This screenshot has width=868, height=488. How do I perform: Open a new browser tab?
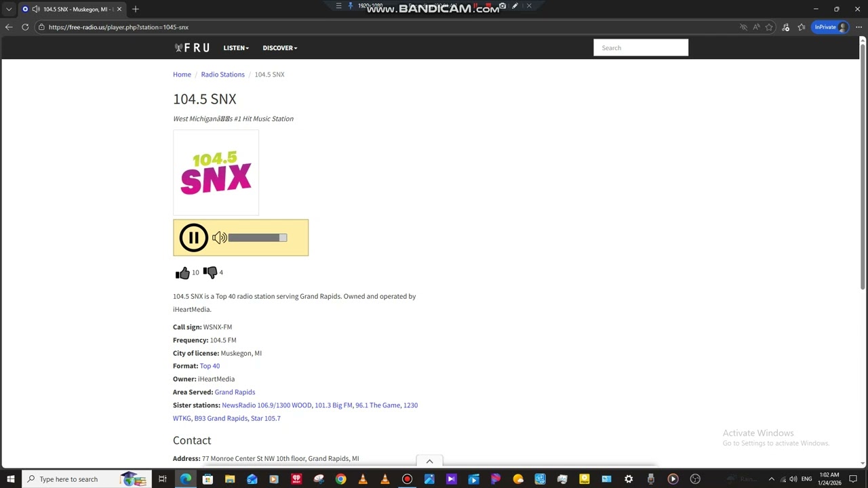coord(136,9)
